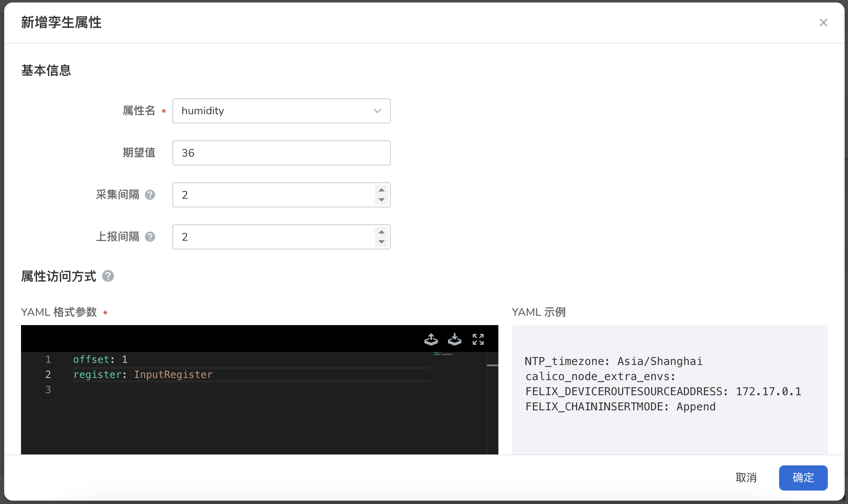Close the 新增孪生属性 dialog
This screenshot has height=504, width=848.
pos(823,23)
